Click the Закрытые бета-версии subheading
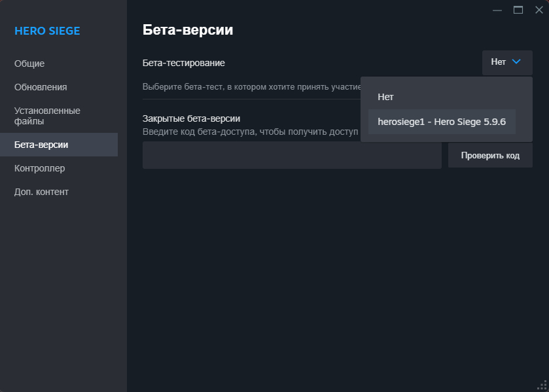The height and width of the screenshot is (392, 549). (x=192, y=118)
